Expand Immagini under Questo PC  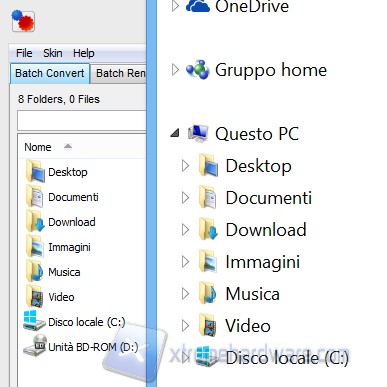186,262
